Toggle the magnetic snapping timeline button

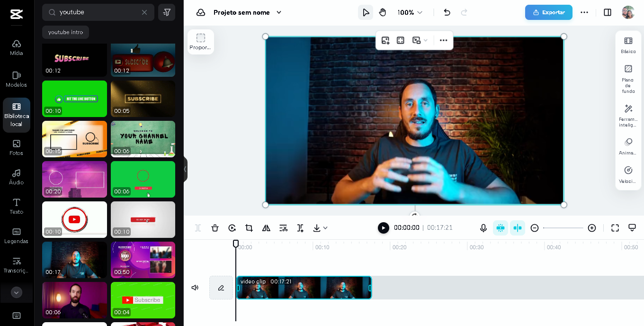coord(501,228)
